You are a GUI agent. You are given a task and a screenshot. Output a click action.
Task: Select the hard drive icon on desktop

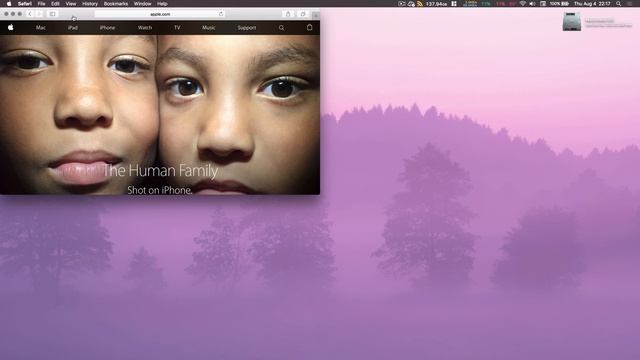pos(571,22)
